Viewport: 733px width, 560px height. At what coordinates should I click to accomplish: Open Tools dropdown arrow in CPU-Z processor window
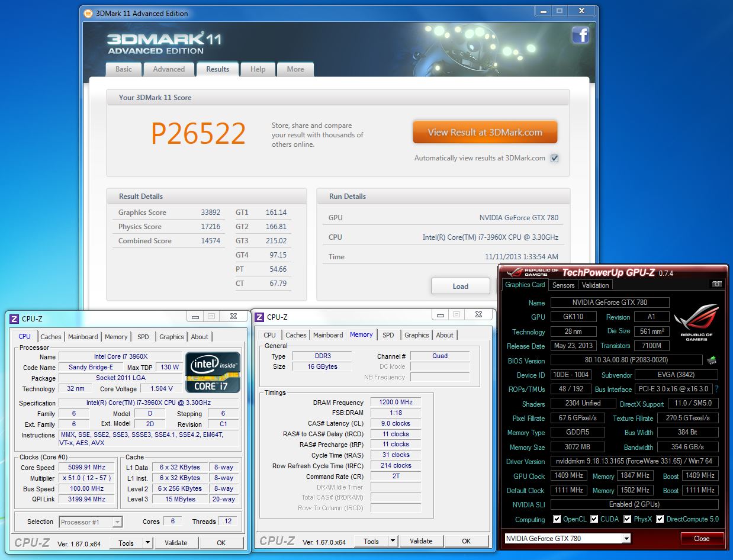pyautogui.click(x=147, y=543)
